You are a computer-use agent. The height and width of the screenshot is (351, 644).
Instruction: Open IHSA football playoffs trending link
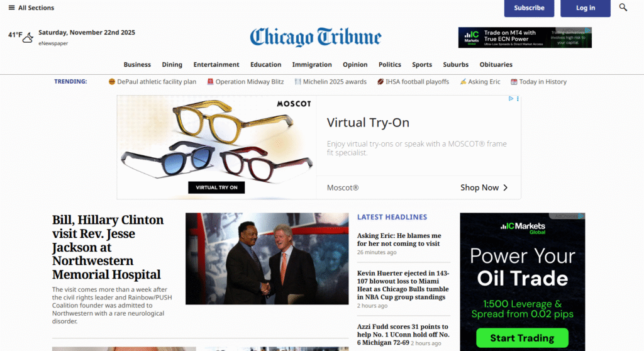point(418,81)
